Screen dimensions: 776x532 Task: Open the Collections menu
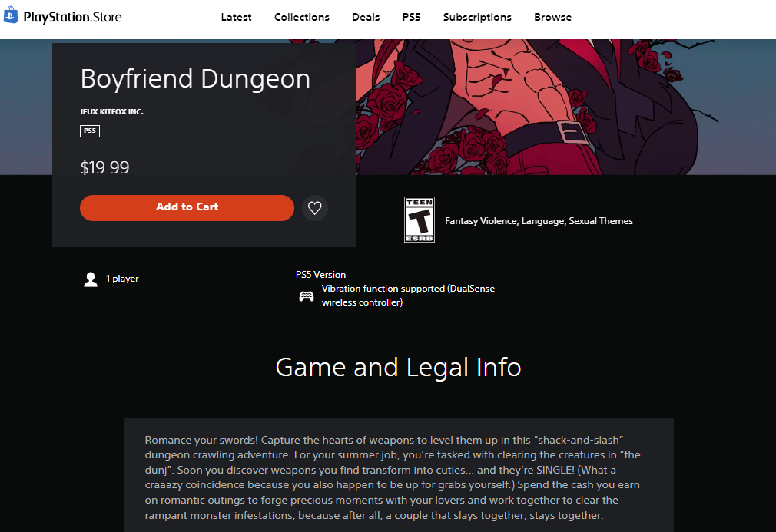click(x=302, y=18)
